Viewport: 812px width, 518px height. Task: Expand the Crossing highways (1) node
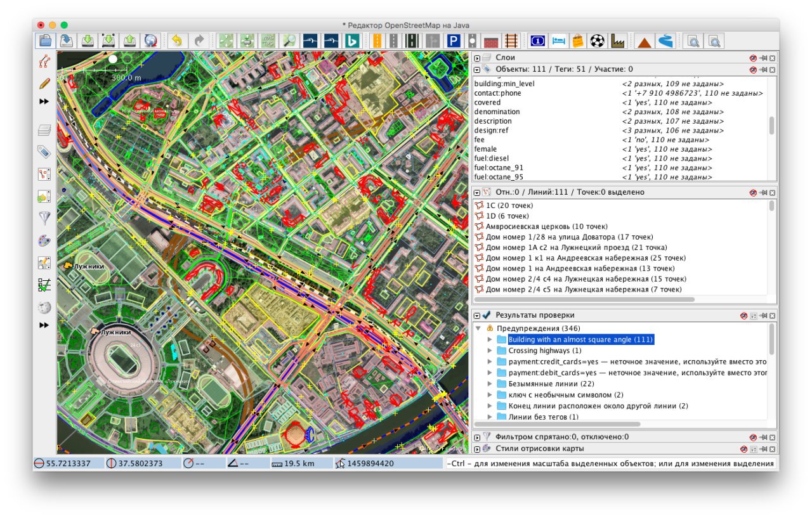489,351
